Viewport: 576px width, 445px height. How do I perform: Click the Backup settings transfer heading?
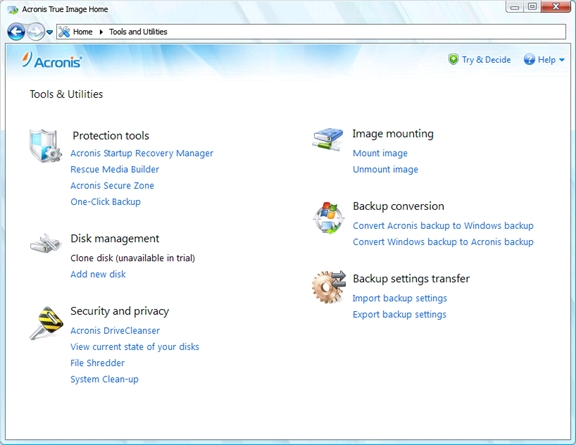411,279
